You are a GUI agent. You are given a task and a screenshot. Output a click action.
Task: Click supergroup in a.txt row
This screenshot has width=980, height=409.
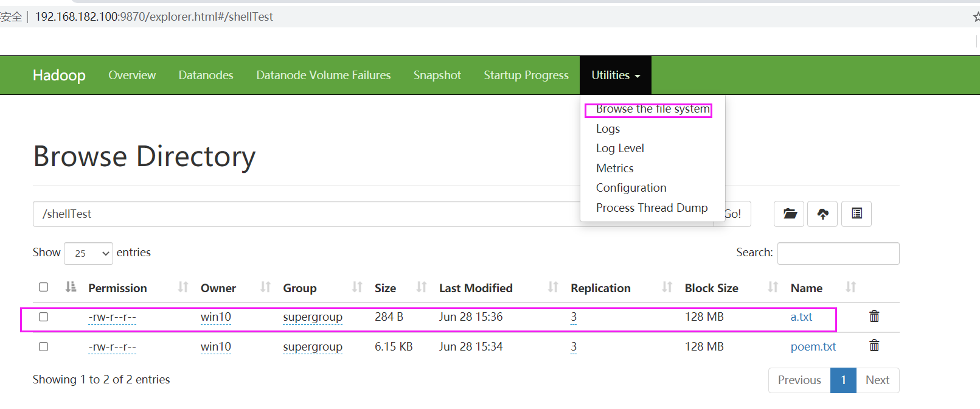313,317
